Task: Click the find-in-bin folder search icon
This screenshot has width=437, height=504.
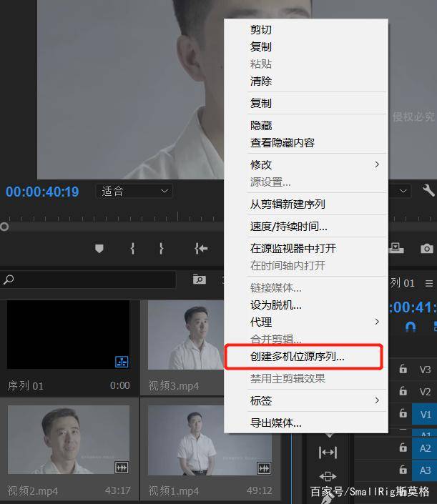Action: pos(200,280)
